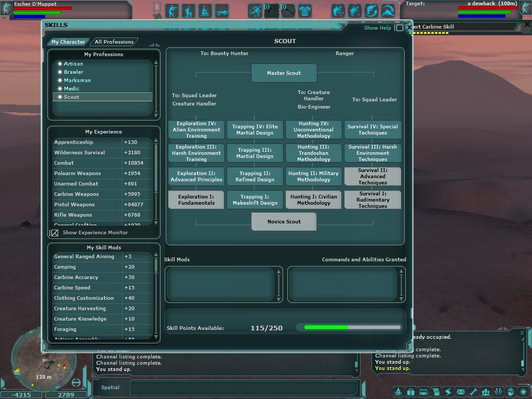
Task: Open the Spatial chat tab
Action: point(110,387)
